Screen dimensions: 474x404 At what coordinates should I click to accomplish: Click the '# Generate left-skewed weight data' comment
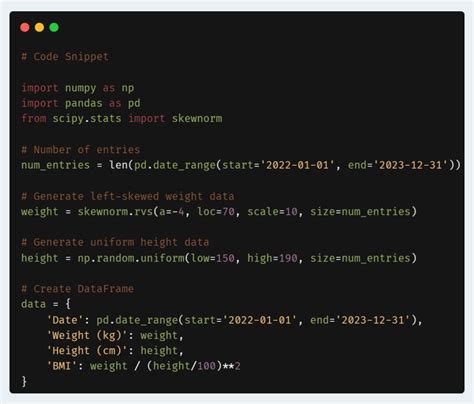coord(128,196)
